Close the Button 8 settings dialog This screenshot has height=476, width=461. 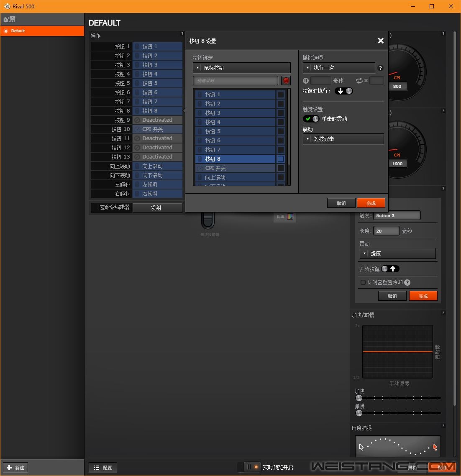[x=381, y=41]
